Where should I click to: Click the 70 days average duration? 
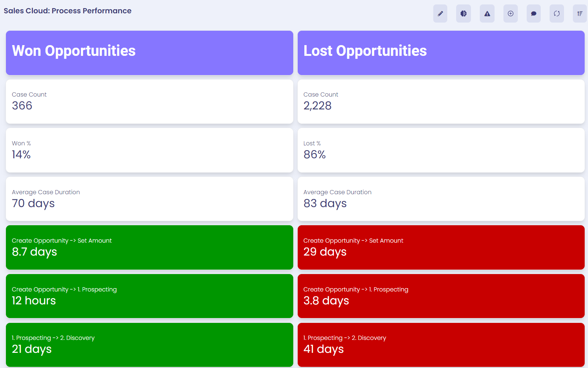point(33,203)
